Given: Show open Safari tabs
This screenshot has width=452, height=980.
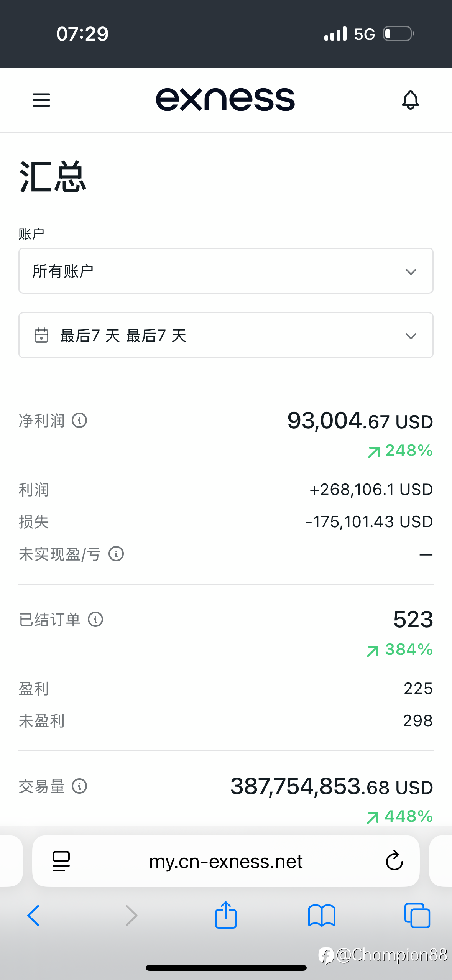Looking at the screenshot, I should point(417,916).
